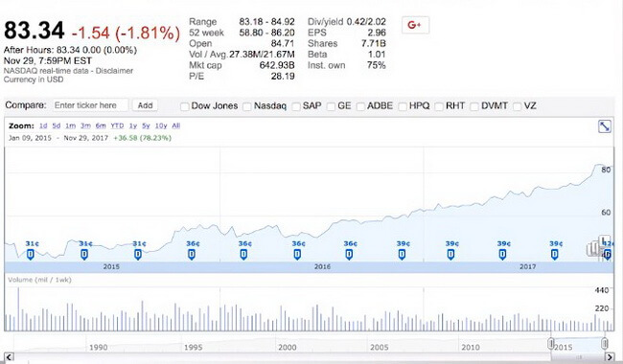Focus the Enter ticker here field

[90, 105]
